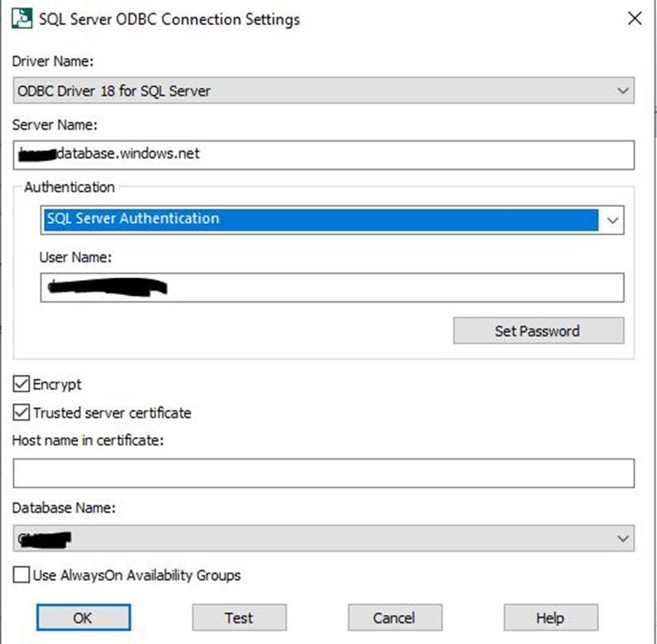
Task: Toggle the Trusted server certificate checkbox
Action: click(x=22, y=413)
